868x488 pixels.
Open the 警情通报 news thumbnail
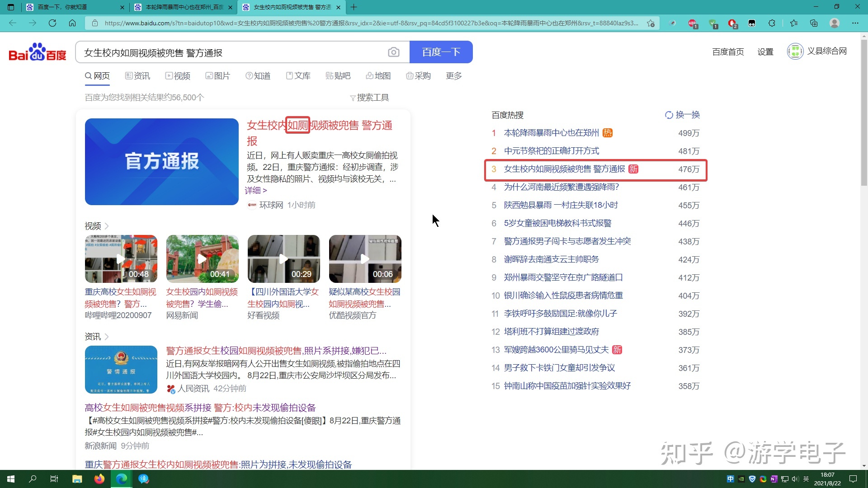click(x=121, y=370)
